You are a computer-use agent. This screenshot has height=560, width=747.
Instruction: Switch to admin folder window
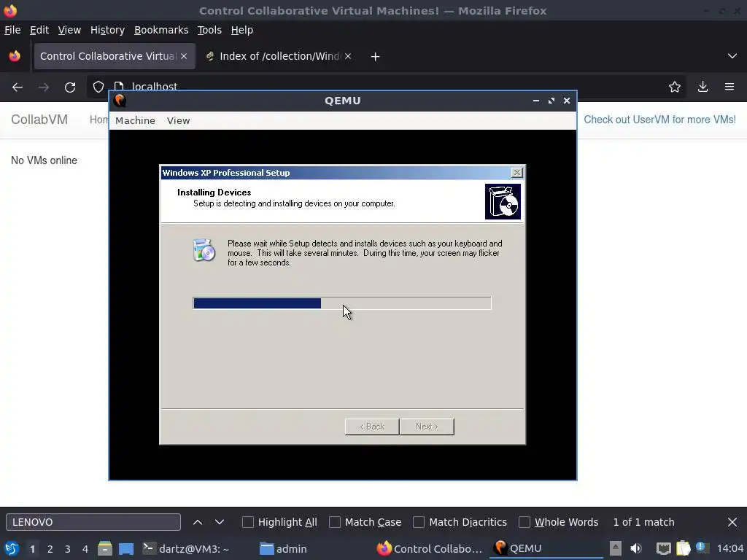[x=284, y=548]
